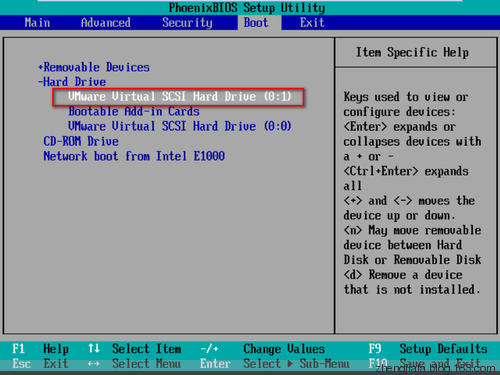This screenshot has height=375, width=500.
Task: Click the '<Ctrl+Enter> expands' help line
Action: tap(406, 171)
